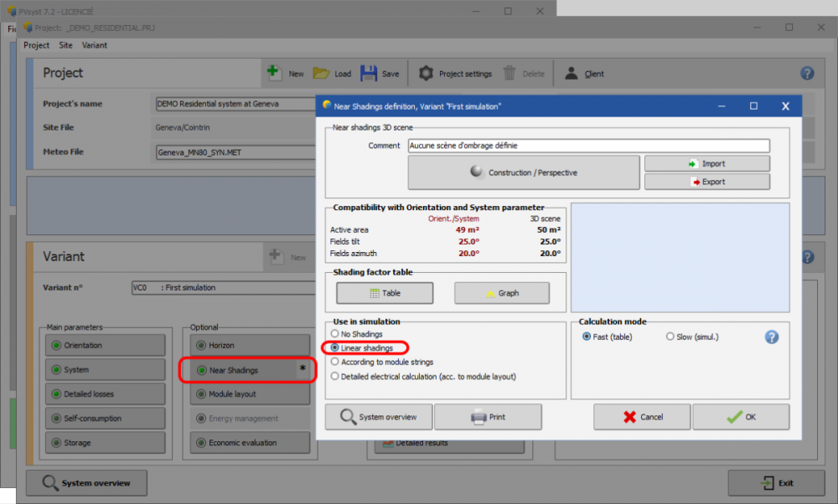Click the Construction / Perspective button
The image size is (838, 504).
(524, 172)
